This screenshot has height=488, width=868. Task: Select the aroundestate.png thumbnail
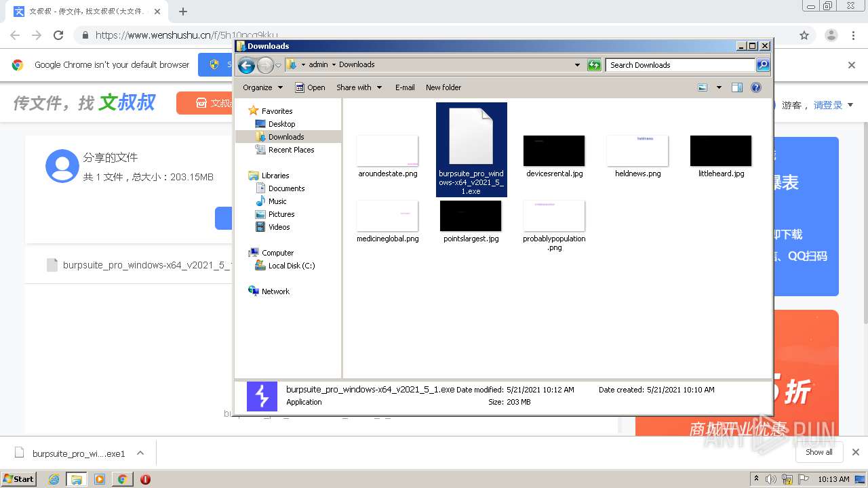[x=388, y=150]
